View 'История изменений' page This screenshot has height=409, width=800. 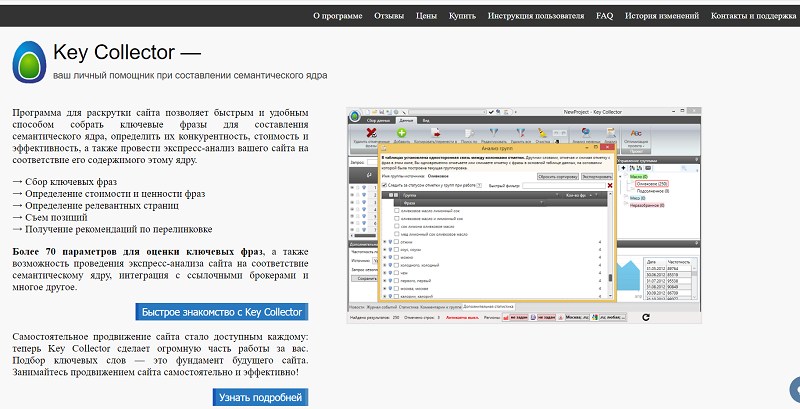(662, 16)
